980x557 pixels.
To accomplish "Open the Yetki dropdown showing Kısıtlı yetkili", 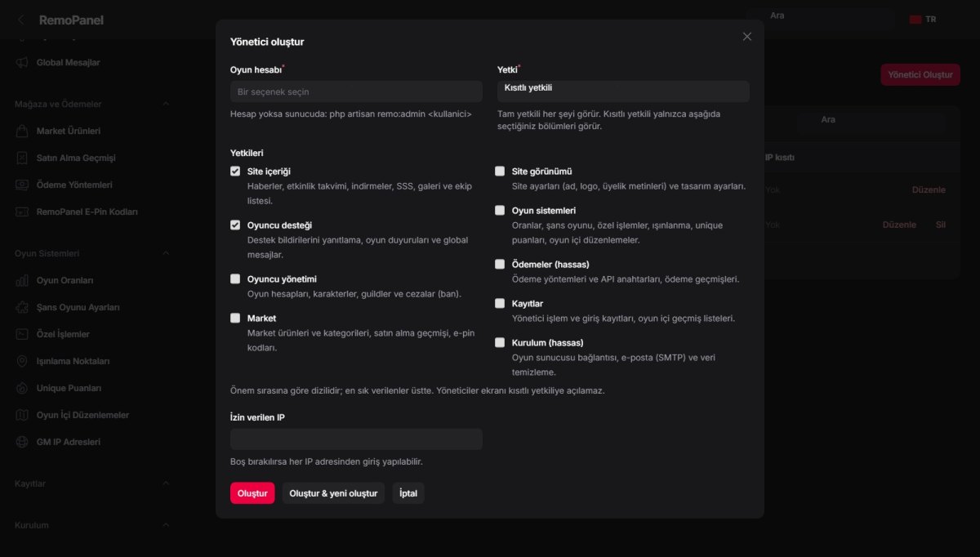I will click(x=623, y=91).
